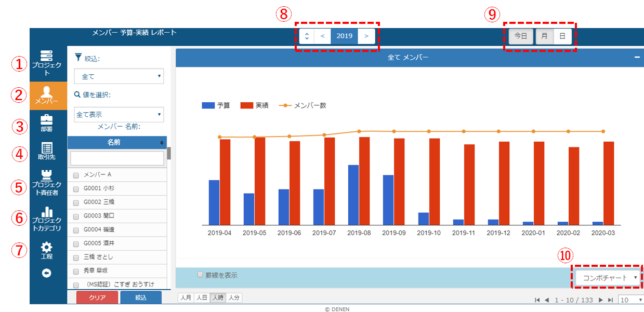Open the page size 10 dropdown
This screenshot has height=312, width=644.
click(631, 300)
